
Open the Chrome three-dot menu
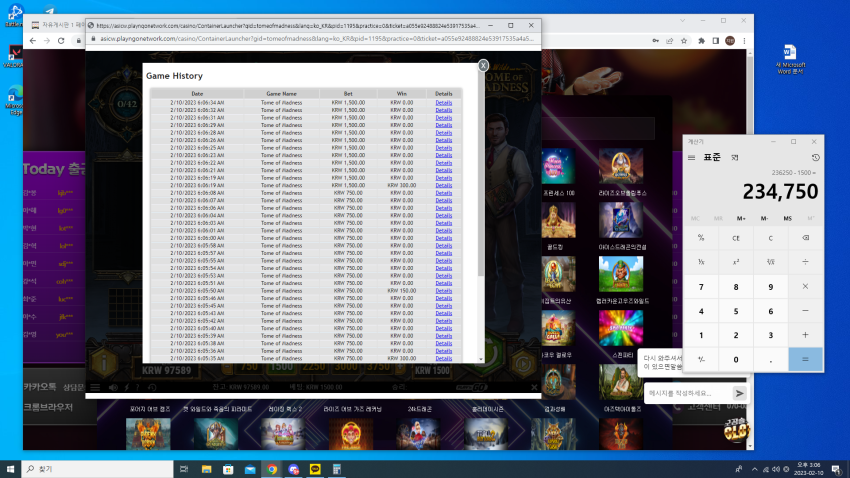coord(744,41)
